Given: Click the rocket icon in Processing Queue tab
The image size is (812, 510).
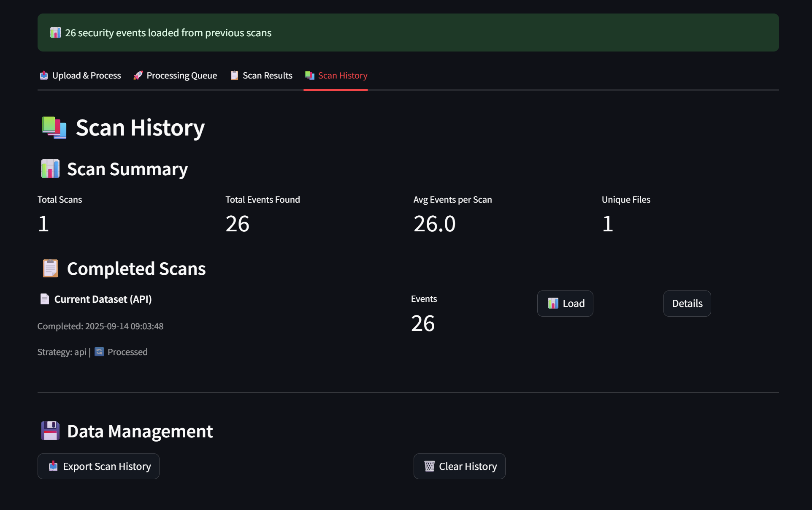Looking at the screenshot, I should coord(138,76).
